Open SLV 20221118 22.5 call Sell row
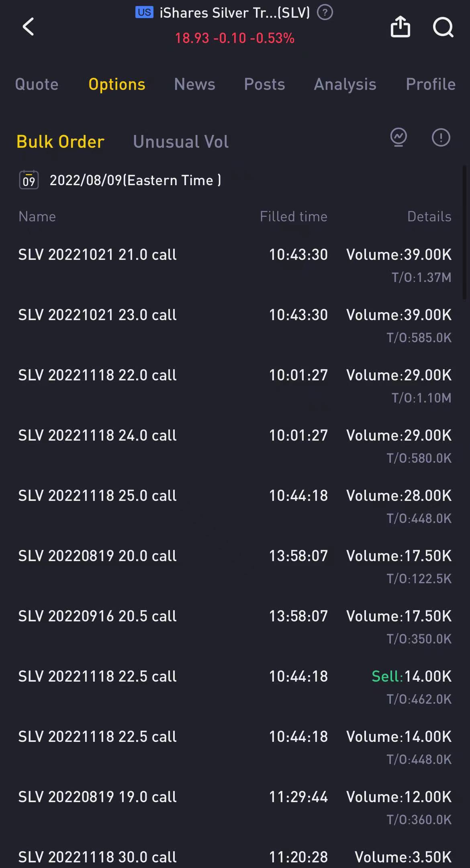 tap(235, 687)
